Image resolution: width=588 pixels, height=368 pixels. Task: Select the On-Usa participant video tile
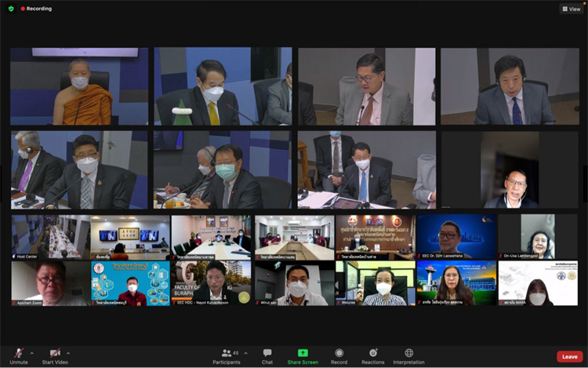click(537, 237)
